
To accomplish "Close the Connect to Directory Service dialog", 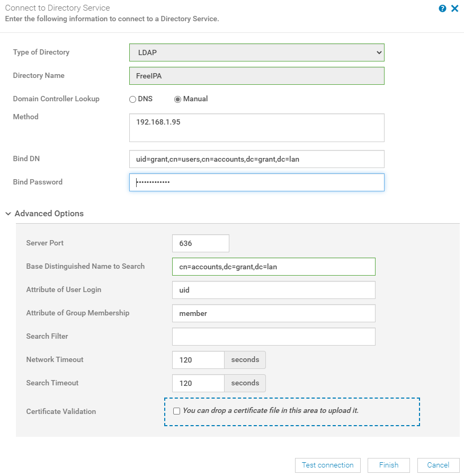I will 455,8.
